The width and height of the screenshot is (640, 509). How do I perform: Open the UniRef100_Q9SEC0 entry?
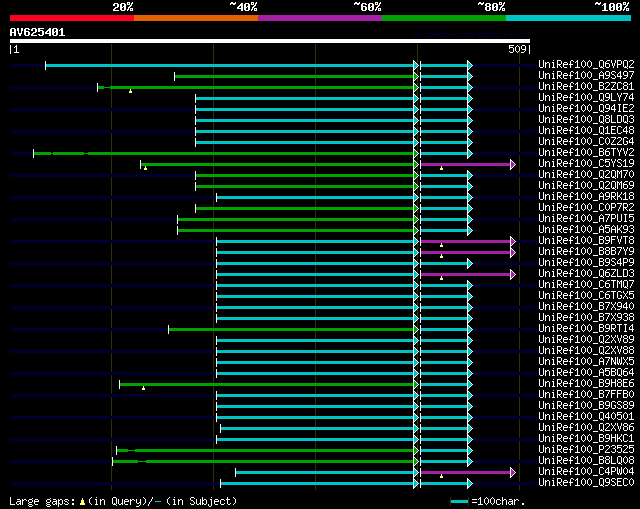(586, 483)
